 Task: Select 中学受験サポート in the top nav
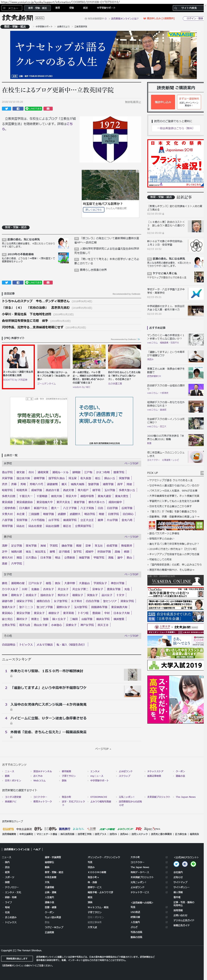pos(106,8)
